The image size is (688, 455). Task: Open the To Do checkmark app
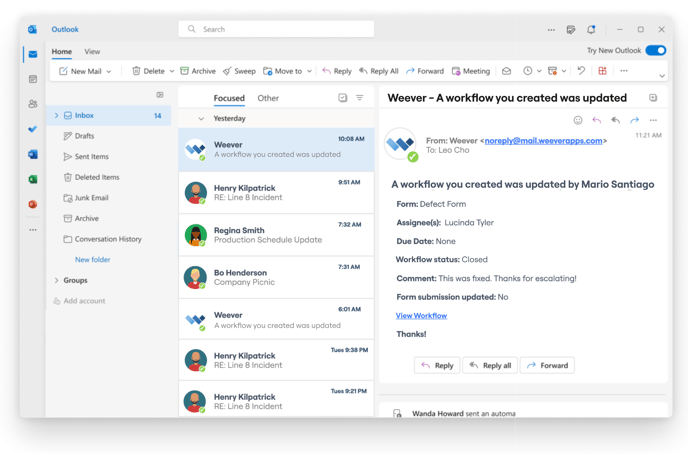pos(33,129)
